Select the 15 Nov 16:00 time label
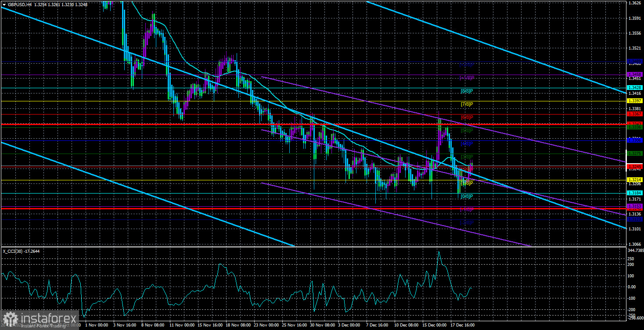The width and height of the screenshot is (644, 330). (x=210, y=325)
